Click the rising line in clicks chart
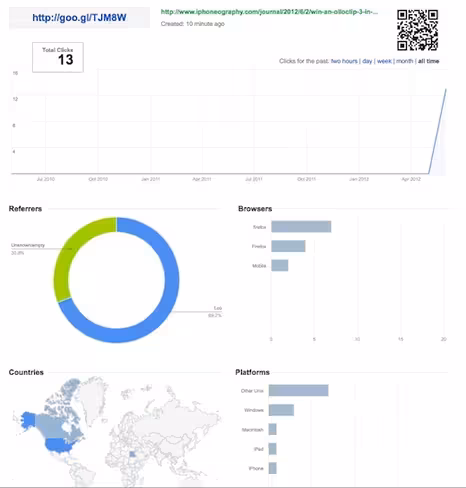466x488 pixels. pos(437,131)
